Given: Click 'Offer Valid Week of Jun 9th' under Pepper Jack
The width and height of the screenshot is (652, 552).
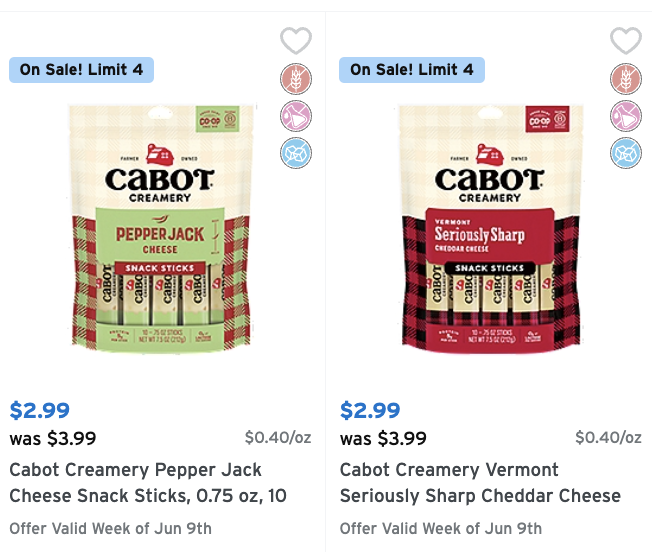Looking at the screenshot, I should 111,529.
